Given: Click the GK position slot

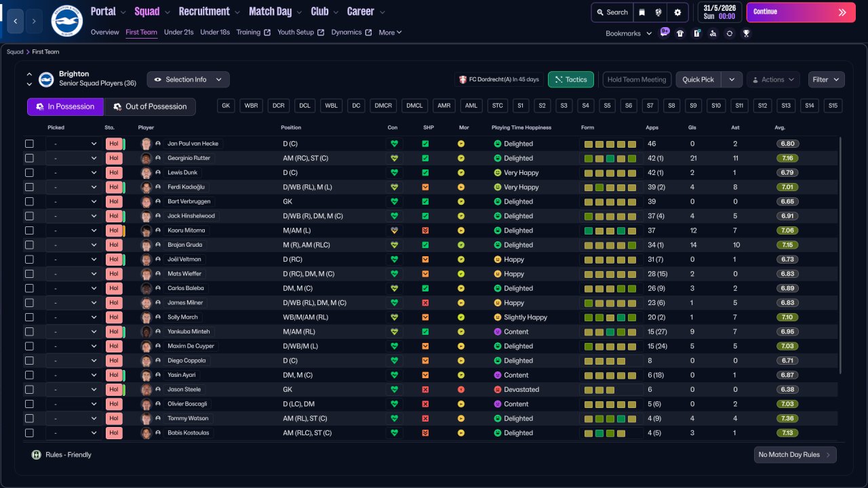Looking at the screenshot, I should click(226, 106).
